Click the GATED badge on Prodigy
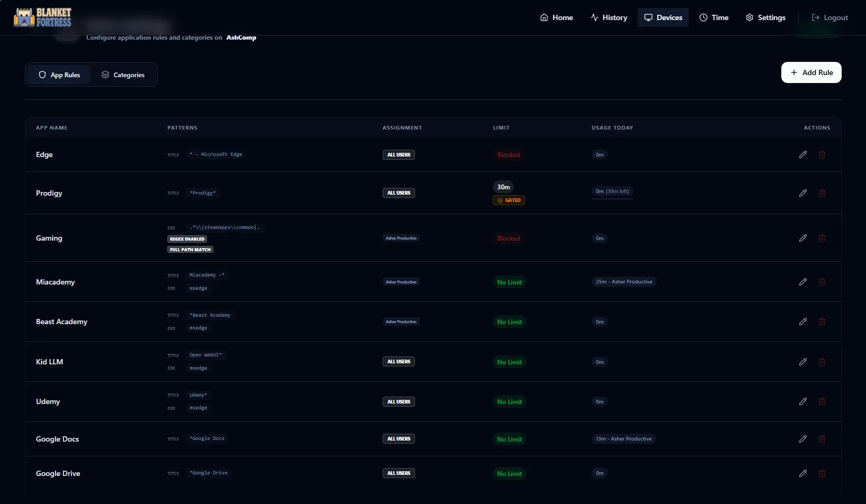Viewport: 866px width, 504px height. [509, 200]
